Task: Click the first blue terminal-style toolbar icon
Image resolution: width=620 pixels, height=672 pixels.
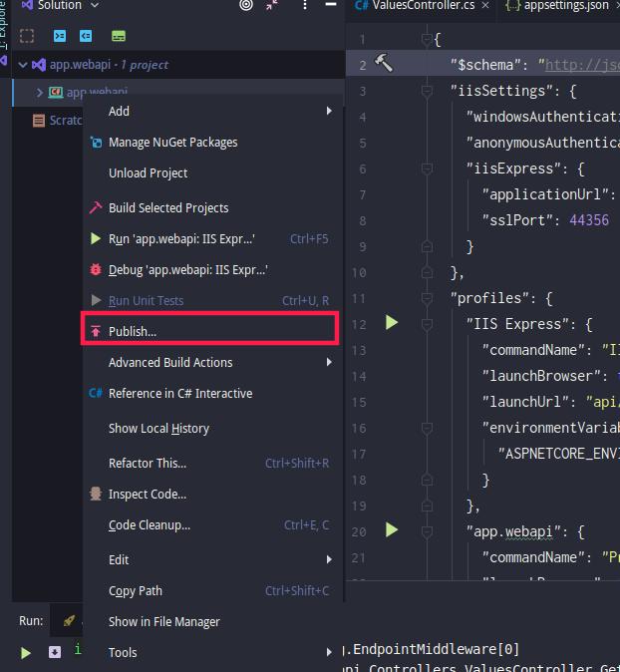Action: (x=60, y=36)
